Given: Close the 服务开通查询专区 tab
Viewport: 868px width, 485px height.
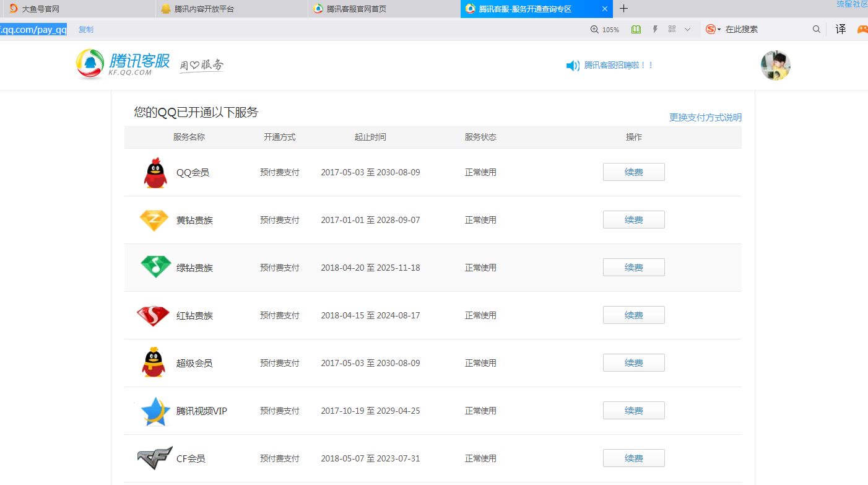Looking at the screenshot, I should coord(605,9).
